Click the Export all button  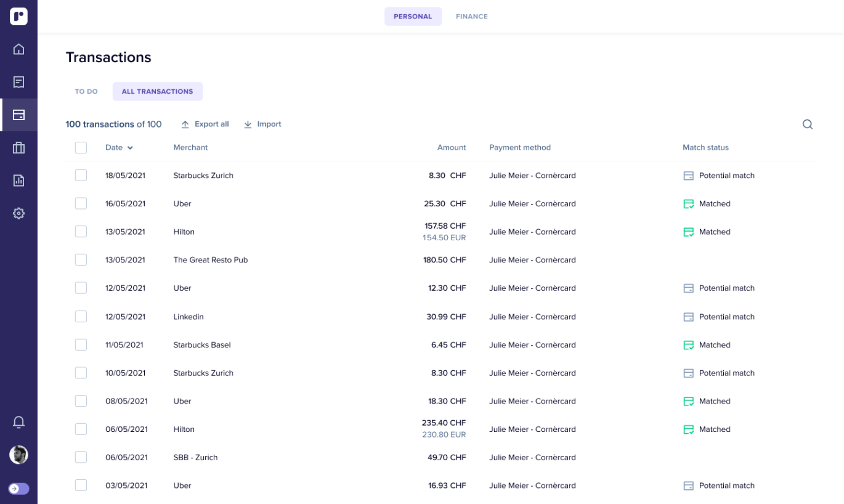click(x=205, y=124)
